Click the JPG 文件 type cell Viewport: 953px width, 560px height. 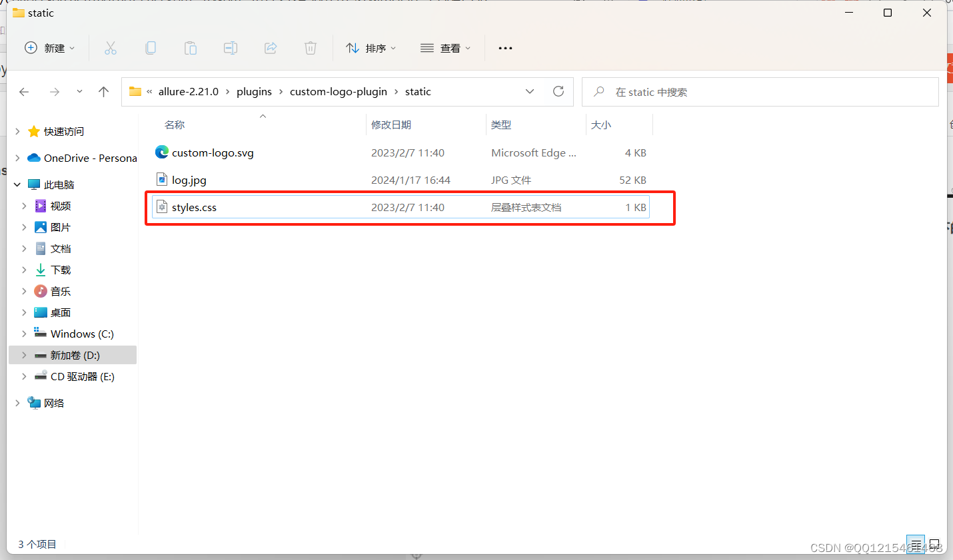tap(511, 180)
